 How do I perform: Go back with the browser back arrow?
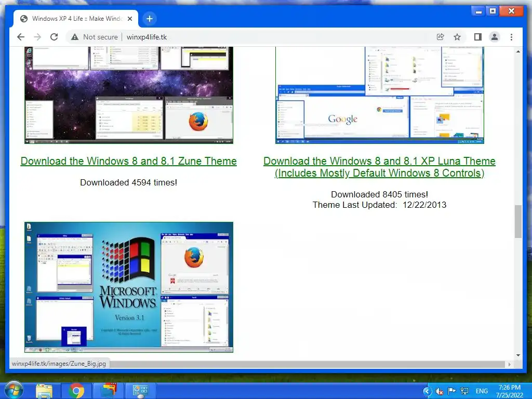point(21,37)
